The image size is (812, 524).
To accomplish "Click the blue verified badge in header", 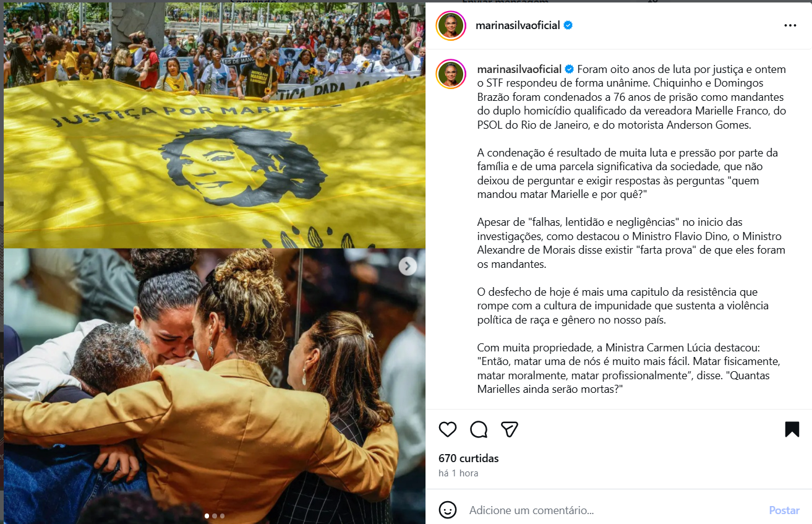I will coord(568,25).
